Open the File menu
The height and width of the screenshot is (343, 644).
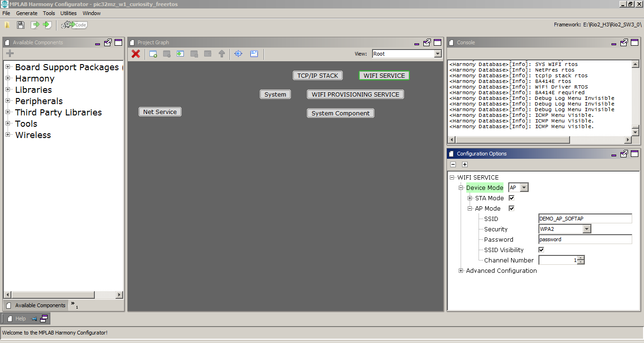coord(6,13)
